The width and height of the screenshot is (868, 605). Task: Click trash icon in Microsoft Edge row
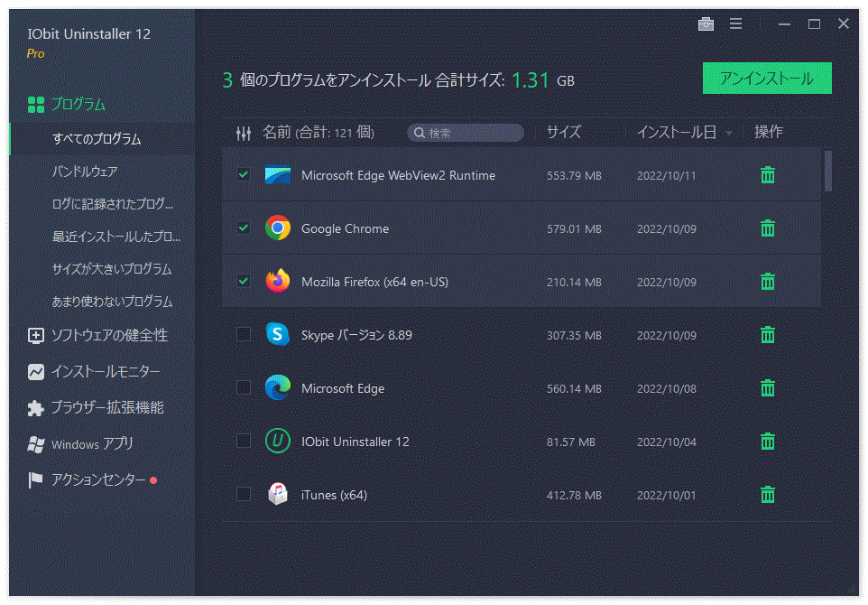[767, 387]
